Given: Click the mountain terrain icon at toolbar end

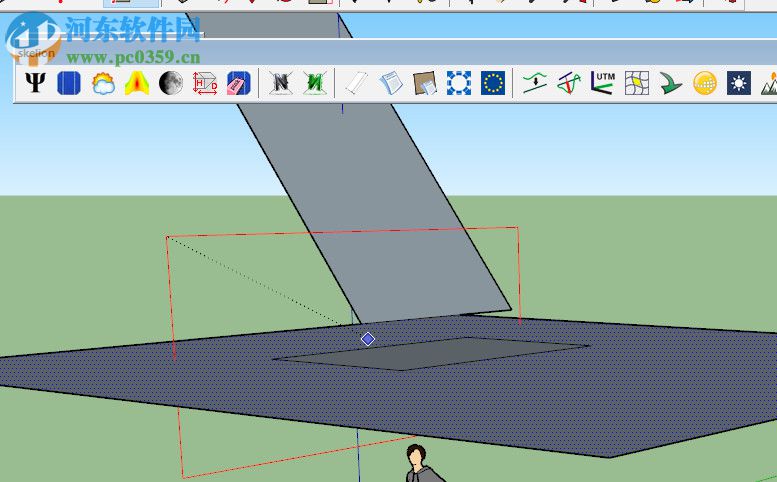Looking at the screenshot, I should 769,83.
